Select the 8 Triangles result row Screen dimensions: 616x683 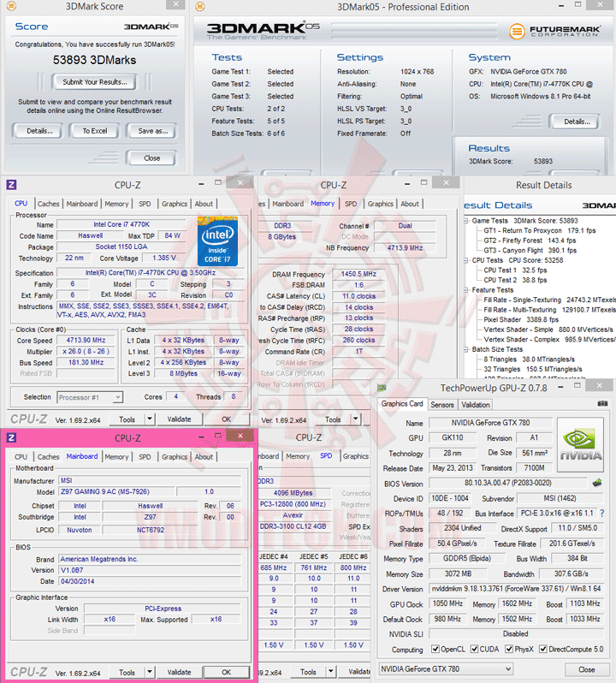529,359
